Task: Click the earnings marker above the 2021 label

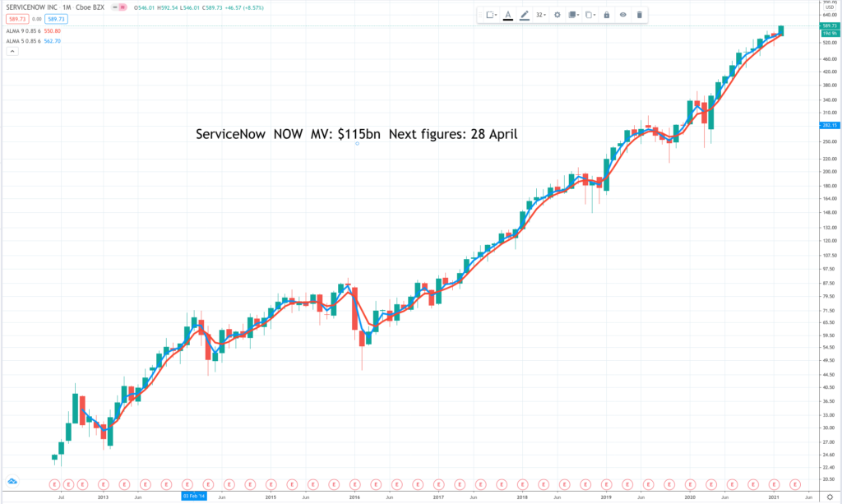Action: (774, 484)
